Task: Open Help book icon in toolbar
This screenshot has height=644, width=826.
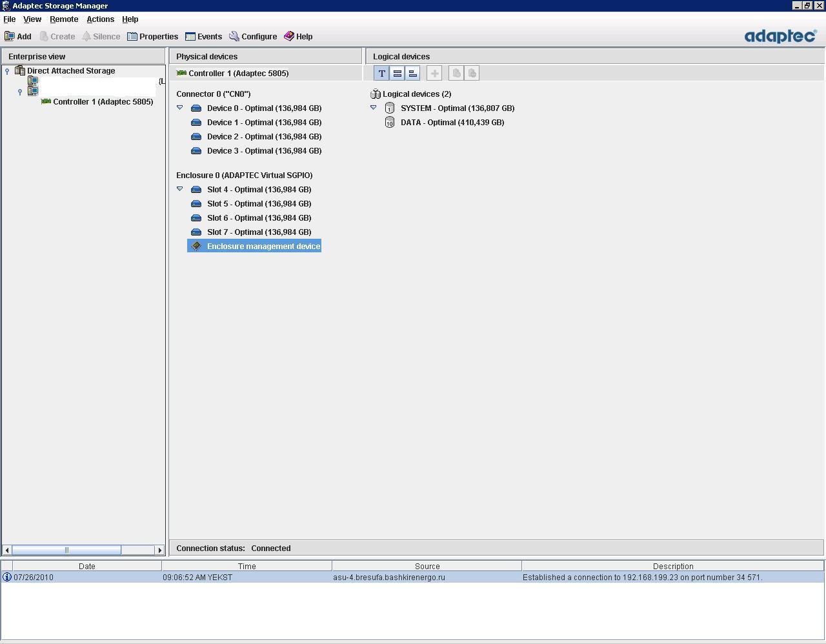Action: click(289, 37)
